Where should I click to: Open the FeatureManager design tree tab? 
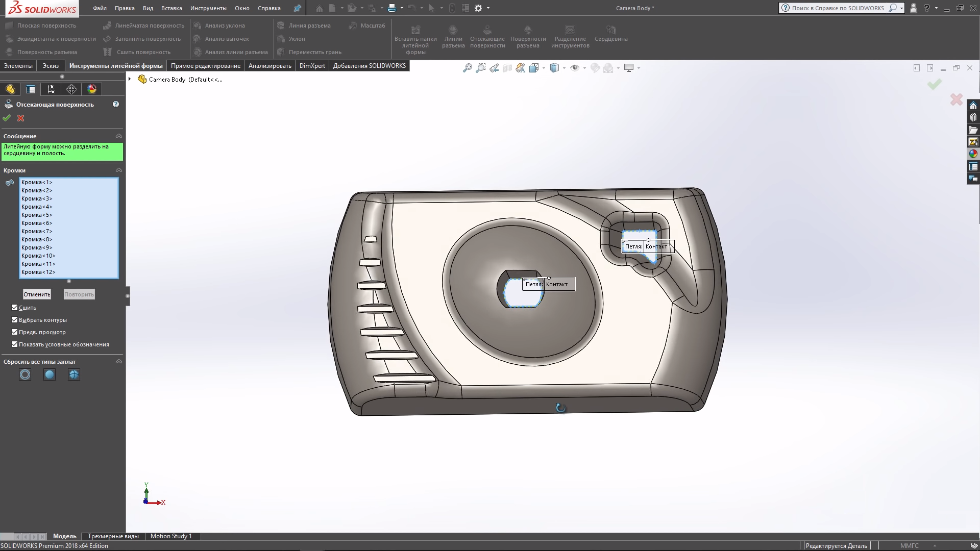tap(10, 89)
